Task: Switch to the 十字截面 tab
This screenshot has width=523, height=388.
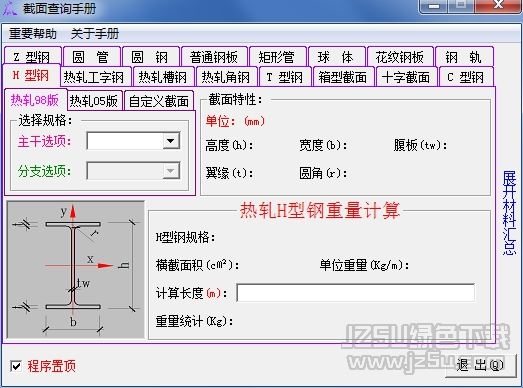Action: (406, 77)
